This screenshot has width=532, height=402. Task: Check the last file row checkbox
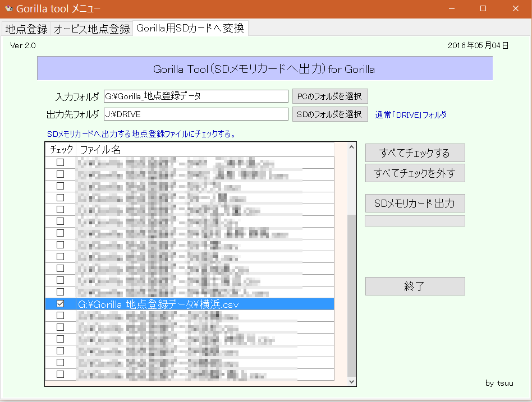[60, 374]
